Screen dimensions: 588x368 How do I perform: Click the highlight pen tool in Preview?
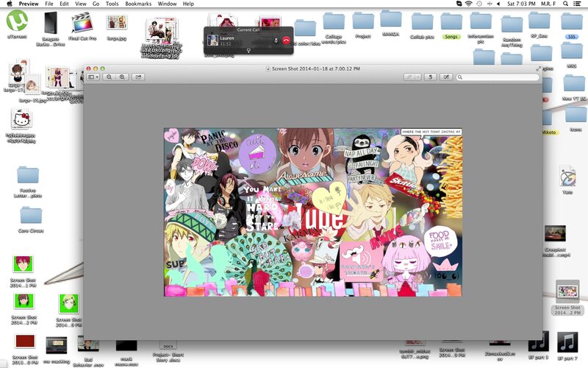tap(409, 77)
